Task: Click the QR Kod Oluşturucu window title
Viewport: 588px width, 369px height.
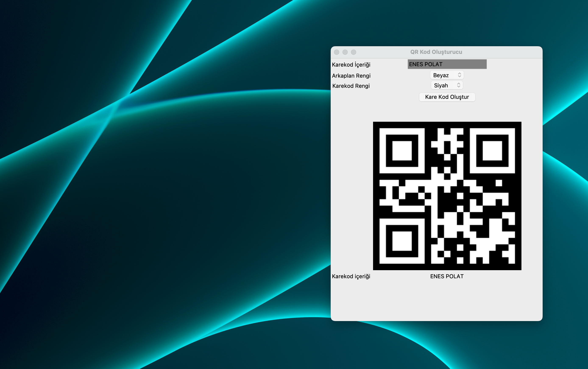Action: [436, 52]
